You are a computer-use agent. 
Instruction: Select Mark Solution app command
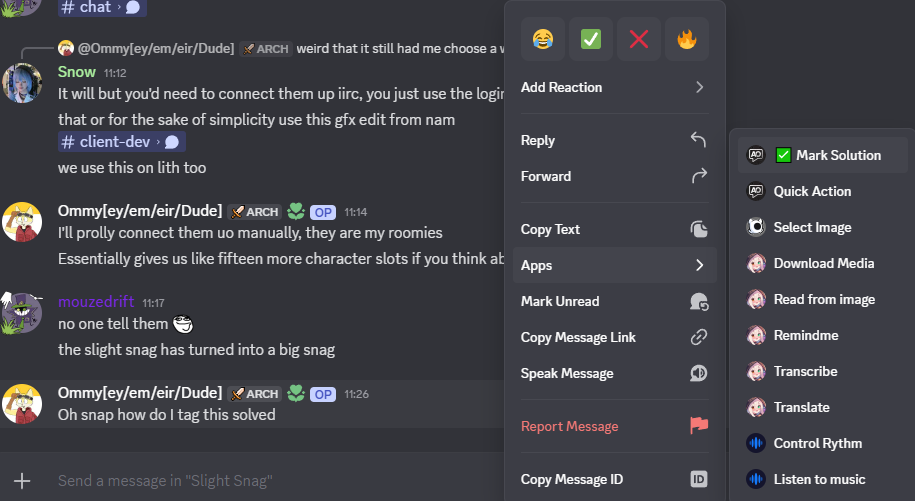pyautogui.click(x=838, y=155)
